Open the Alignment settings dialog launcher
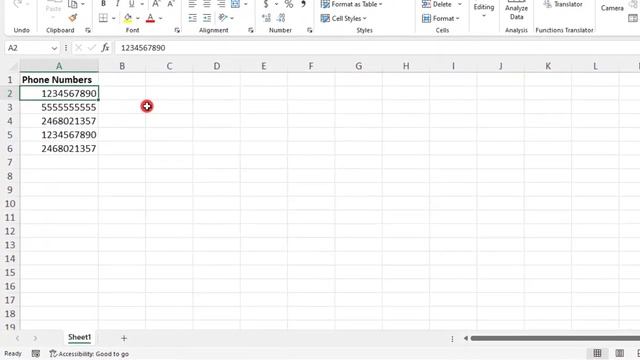Viewport: 640px width, 360px height. pos(251,30)
